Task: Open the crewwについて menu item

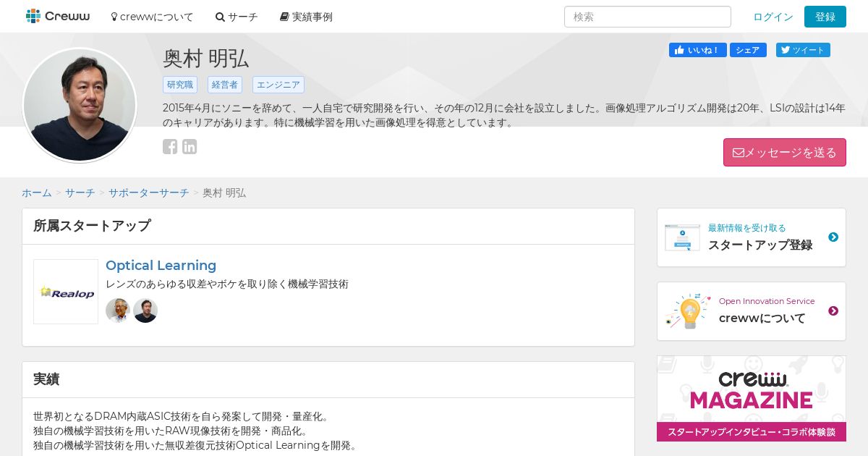Action: pos(153,17)
